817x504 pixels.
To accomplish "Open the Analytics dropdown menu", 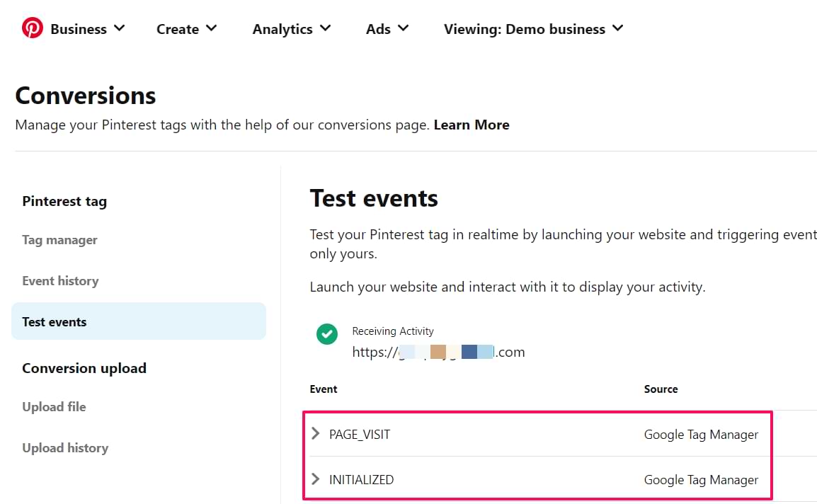I will tap(292, 28).
